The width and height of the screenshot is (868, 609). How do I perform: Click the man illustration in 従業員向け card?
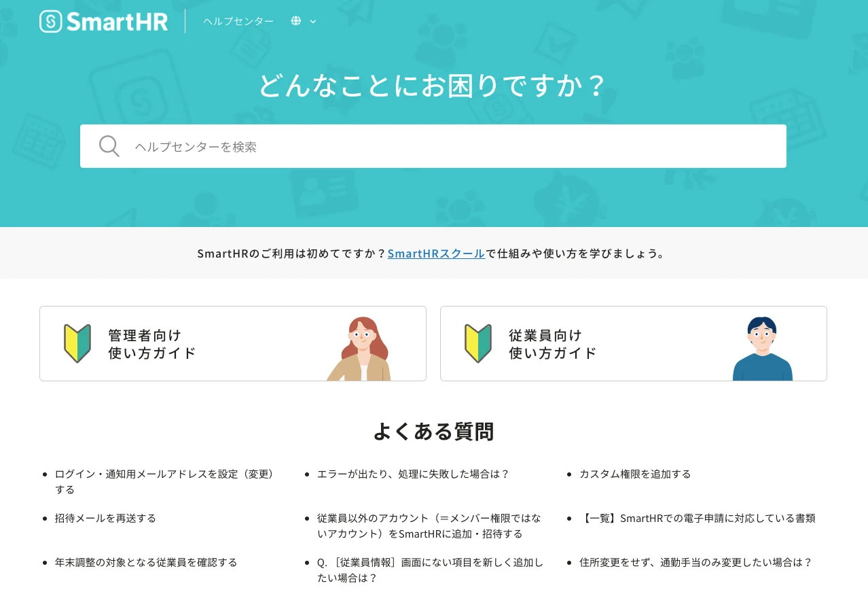point(762,349)
